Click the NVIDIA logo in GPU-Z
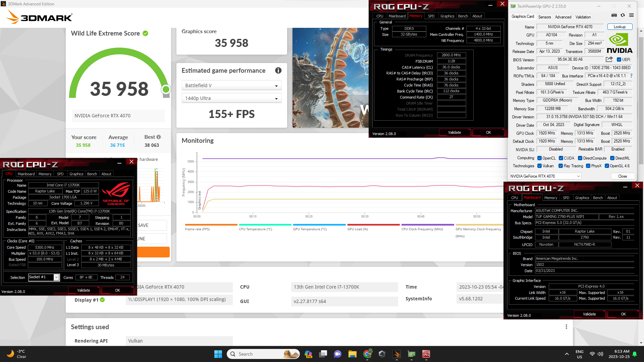 620,44
